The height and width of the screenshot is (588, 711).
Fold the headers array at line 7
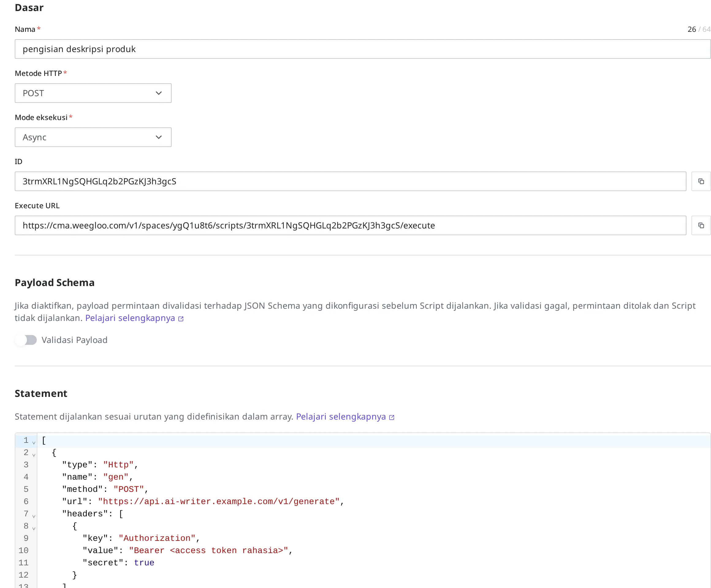[34, 516]
